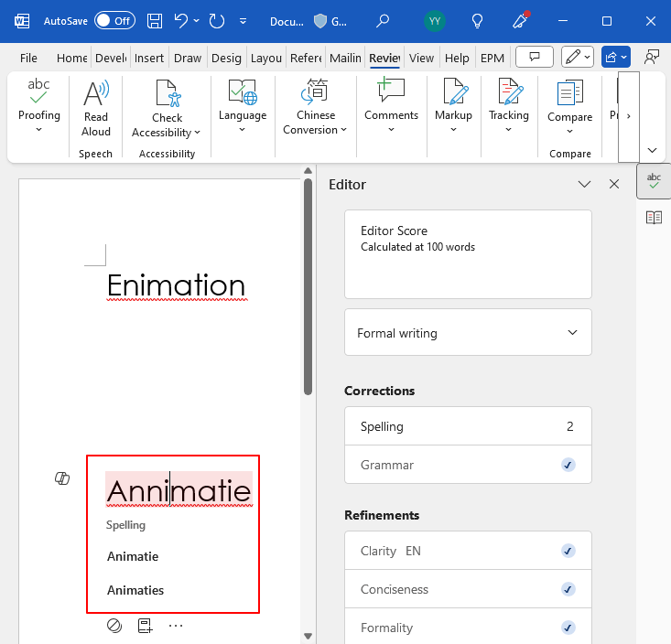Choose the Animatie spelling suggestion
The image size is (671, 644).
133,556
